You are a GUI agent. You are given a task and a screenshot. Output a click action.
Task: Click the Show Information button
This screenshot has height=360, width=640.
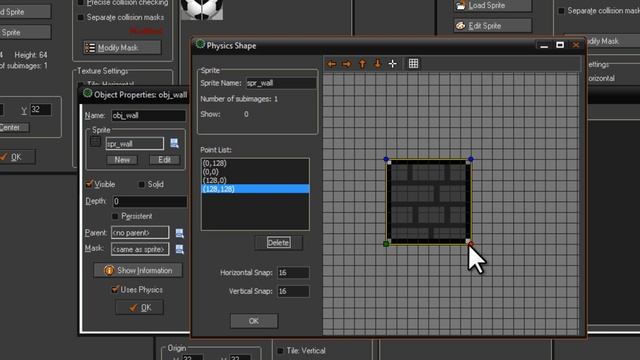tap(138, 270)
